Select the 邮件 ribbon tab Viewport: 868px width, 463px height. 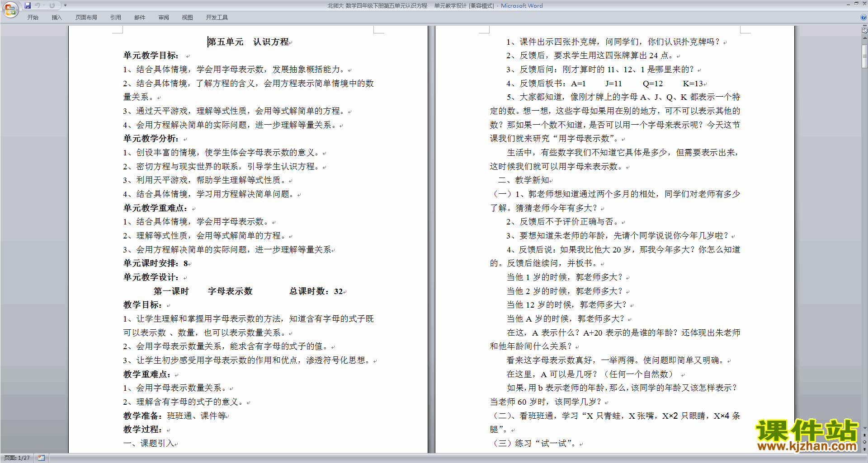(140, 17)
